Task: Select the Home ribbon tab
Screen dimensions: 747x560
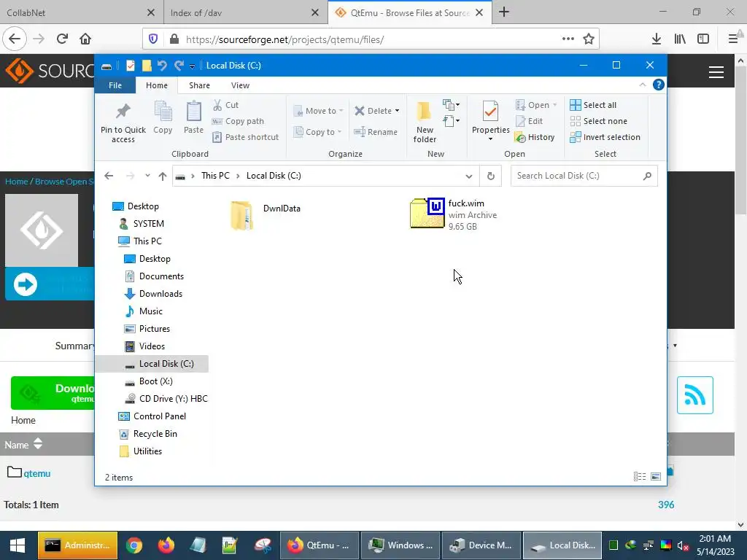Action: tap(157, 85)
